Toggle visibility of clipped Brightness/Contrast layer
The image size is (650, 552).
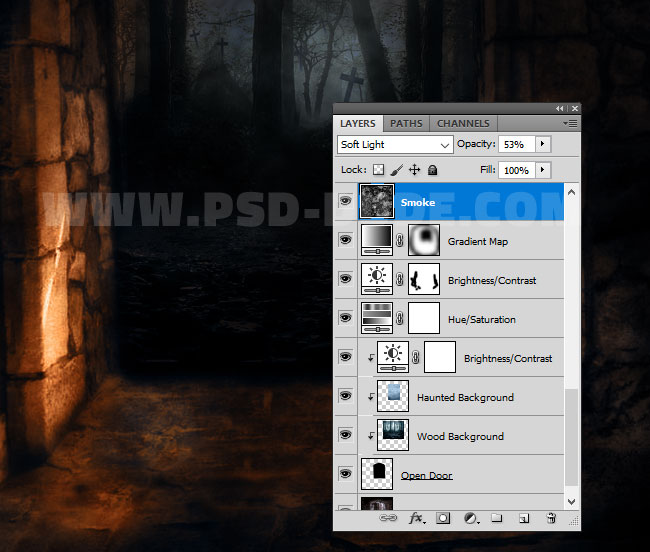pyautogui.click(x=345, y=357)
